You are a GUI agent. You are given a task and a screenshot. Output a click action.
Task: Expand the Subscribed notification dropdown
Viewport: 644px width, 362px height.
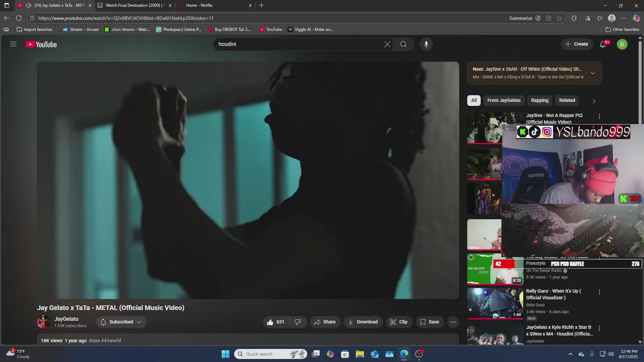(121, 322)
